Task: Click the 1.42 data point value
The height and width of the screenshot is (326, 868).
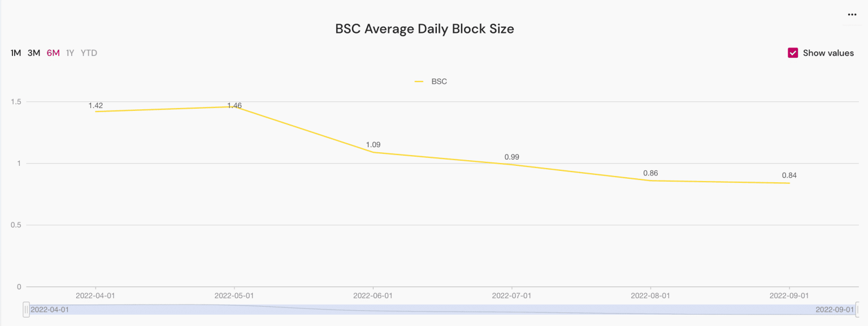Action: tap(96, 106)
